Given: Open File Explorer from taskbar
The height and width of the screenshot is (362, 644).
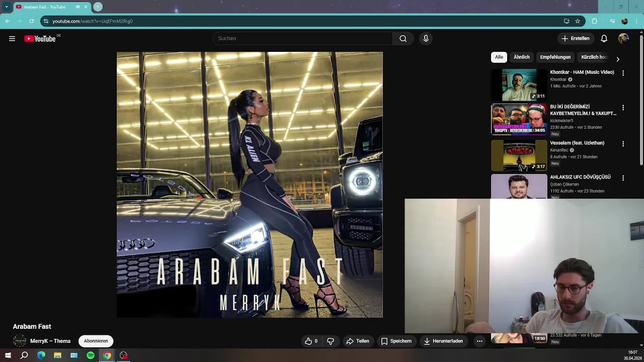Looking at the screenshot, I should [57, 355].
